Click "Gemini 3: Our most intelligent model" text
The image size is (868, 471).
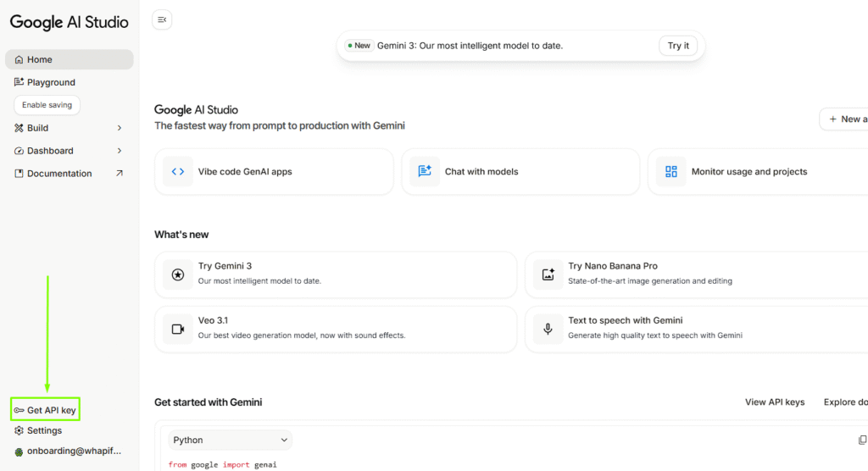pyautogui.click(x=470, y=46)
